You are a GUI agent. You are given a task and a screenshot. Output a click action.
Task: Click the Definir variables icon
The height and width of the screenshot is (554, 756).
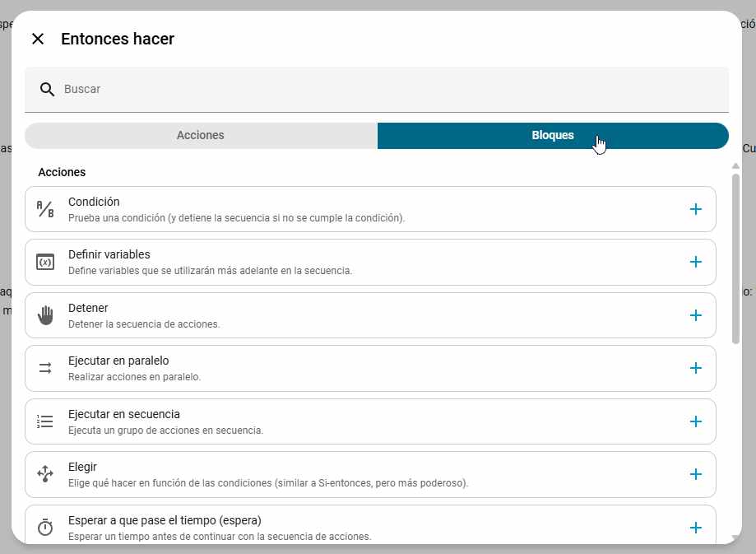point(45,262)
